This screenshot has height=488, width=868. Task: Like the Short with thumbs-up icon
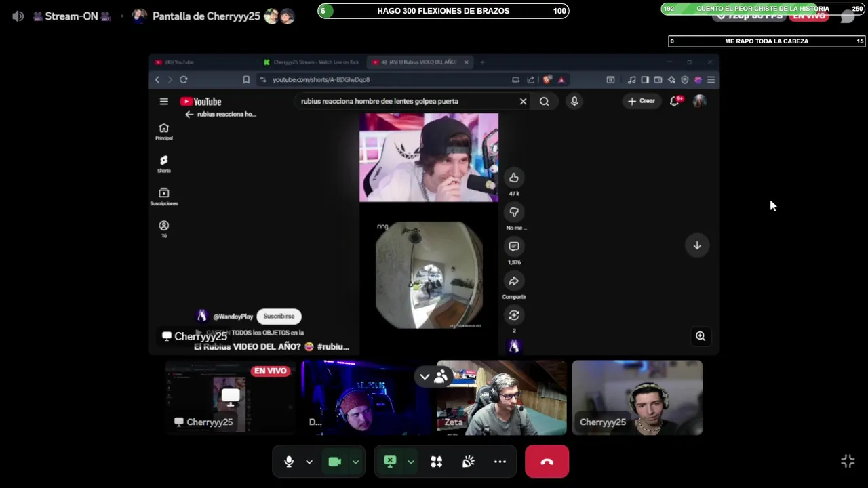click(514, 178)
